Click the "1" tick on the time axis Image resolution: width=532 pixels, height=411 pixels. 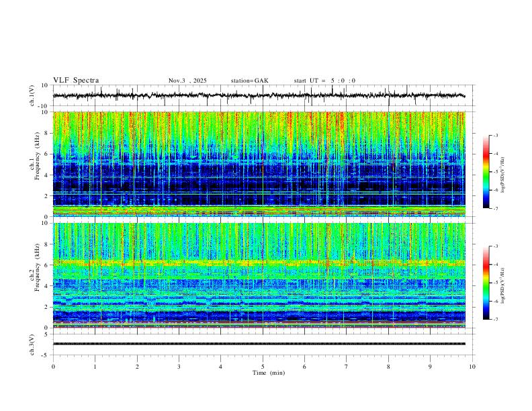click(x=95, y=367)
